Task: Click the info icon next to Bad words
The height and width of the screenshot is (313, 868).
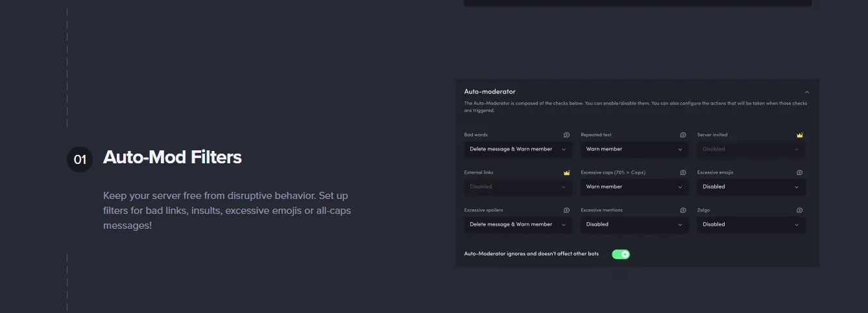Action: [566, 135]
